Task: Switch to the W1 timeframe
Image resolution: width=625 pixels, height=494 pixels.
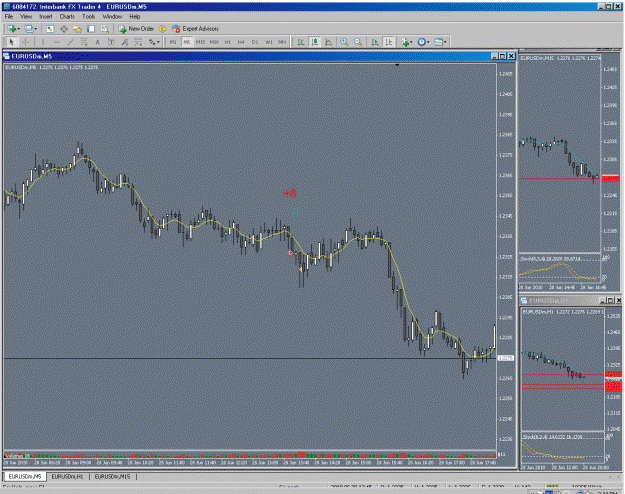Action: tap(269, 42)
